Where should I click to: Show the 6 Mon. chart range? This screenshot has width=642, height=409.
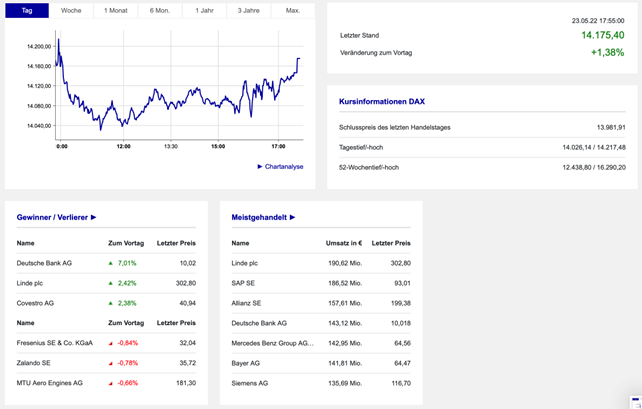[x=160, y=10]
